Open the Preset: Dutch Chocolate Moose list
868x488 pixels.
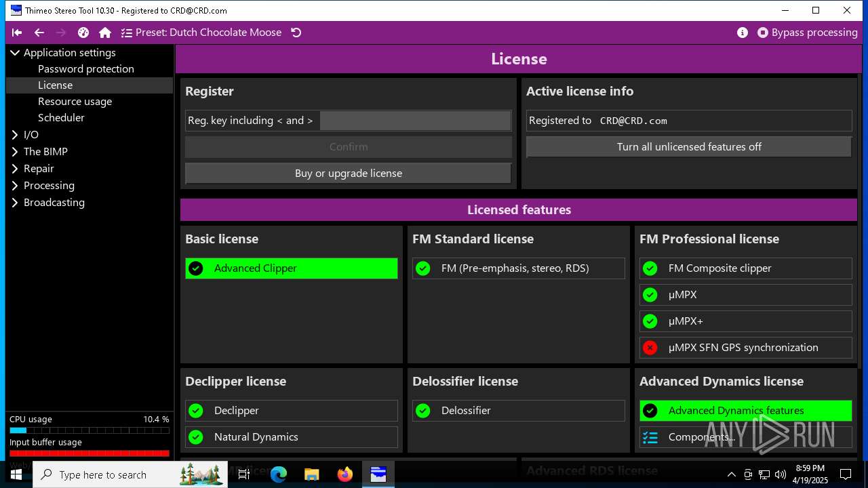pos(201,33)
